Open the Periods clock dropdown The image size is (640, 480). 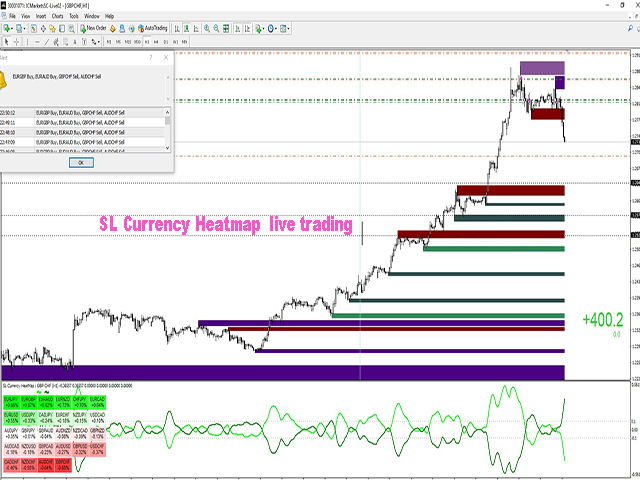coord(272,29)
